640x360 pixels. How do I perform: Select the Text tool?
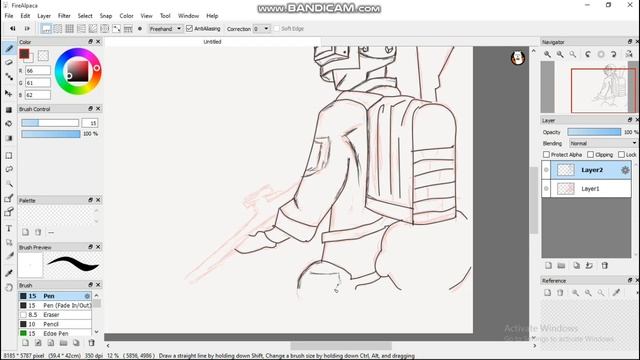(x=9, y=229)
